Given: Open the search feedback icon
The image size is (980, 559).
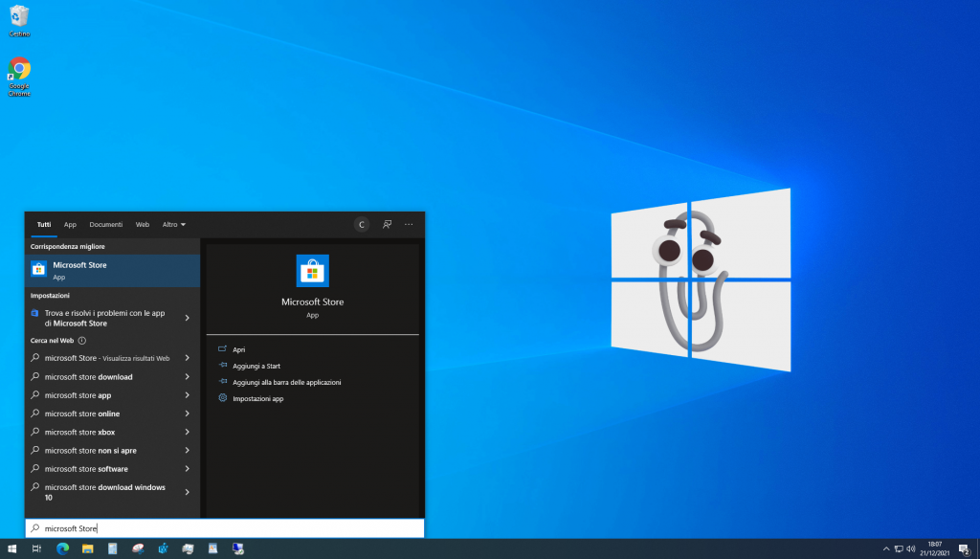Looking at the screenshot, I should (387, 224).
